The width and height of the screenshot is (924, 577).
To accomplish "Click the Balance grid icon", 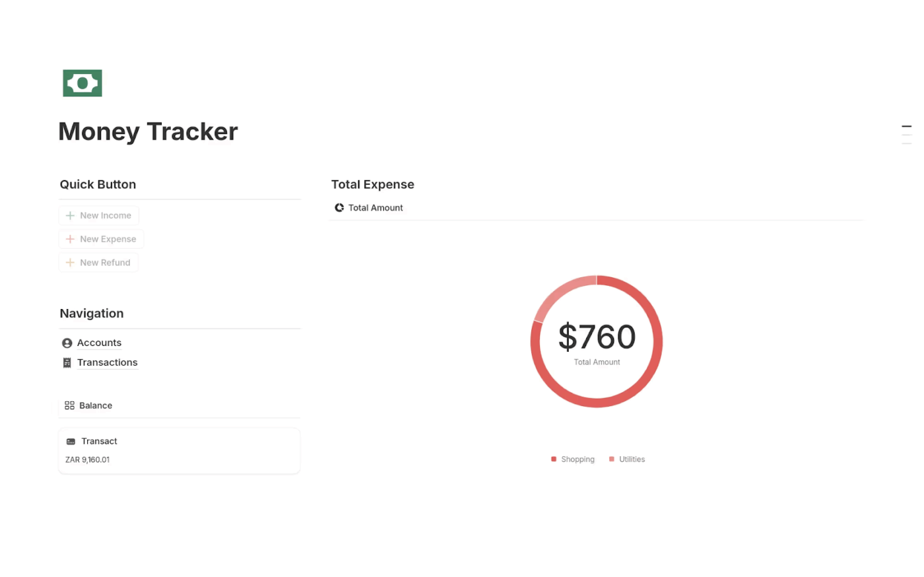I will (70, 405).
